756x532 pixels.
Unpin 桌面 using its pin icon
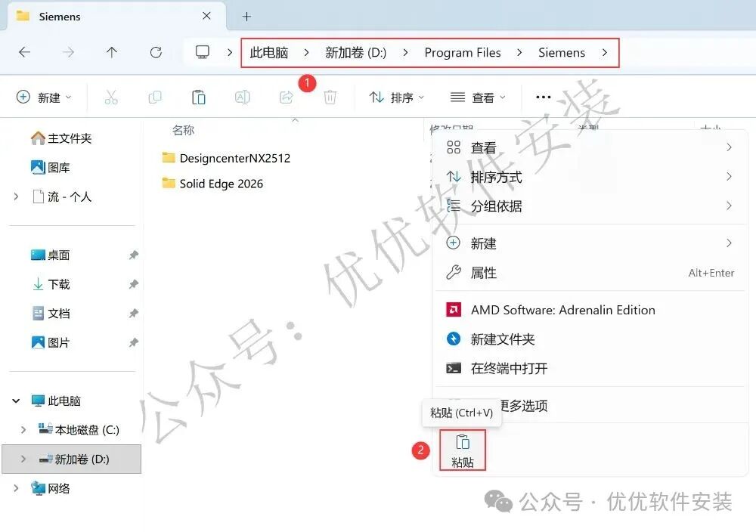(134, 255)
